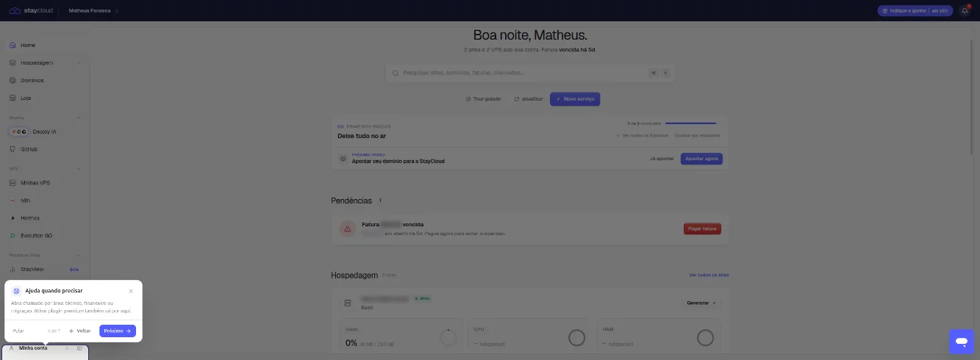The height and width of the screenshot is (360, 980).
Task: Open Ver todos os sites link
Action: 709,276
